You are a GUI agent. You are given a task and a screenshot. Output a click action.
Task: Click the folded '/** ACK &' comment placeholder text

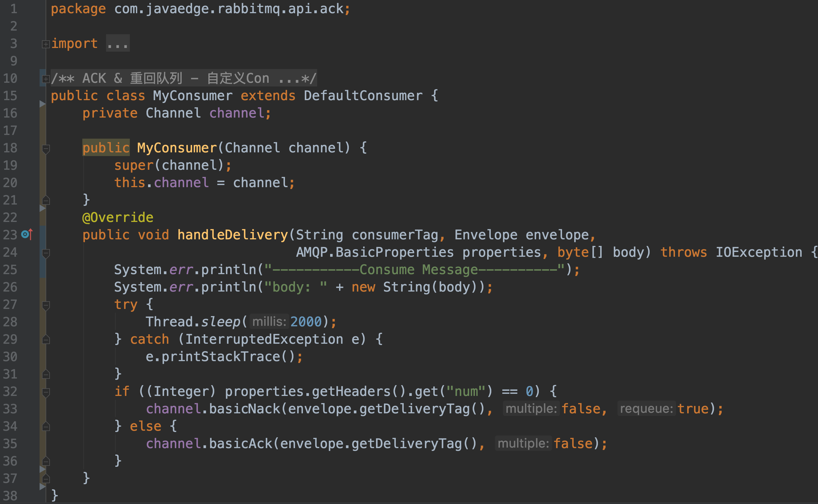(183, 78)
